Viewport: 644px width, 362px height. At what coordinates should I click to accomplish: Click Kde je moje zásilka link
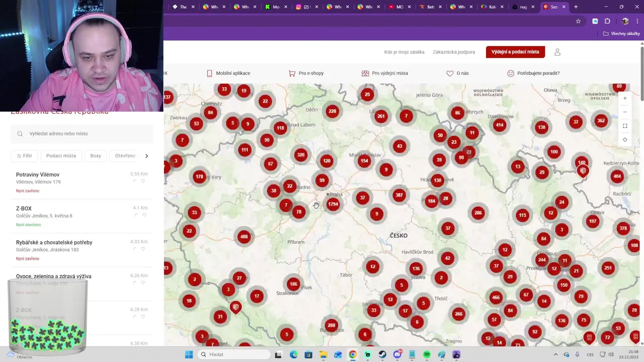[x=404, y=52]
